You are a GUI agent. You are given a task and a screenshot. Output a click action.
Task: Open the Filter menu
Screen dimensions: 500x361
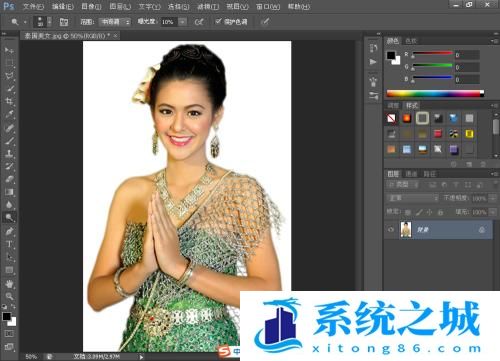click(x=208, y=6)
